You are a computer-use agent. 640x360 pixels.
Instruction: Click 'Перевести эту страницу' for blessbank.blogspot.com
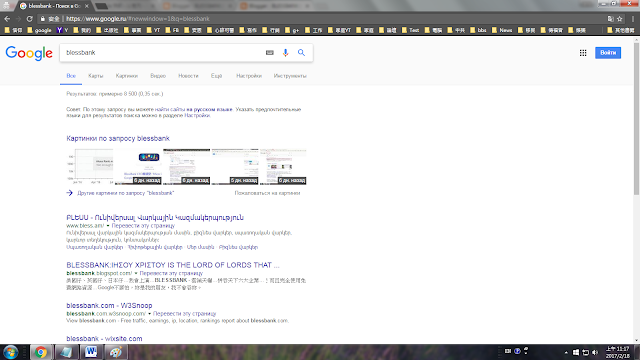[171, 273]
